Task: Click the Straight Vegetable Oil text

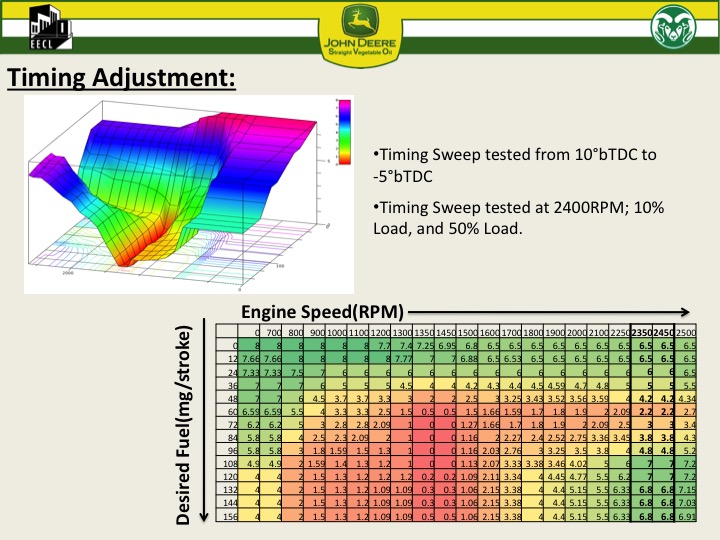Action: click(360, 52)
